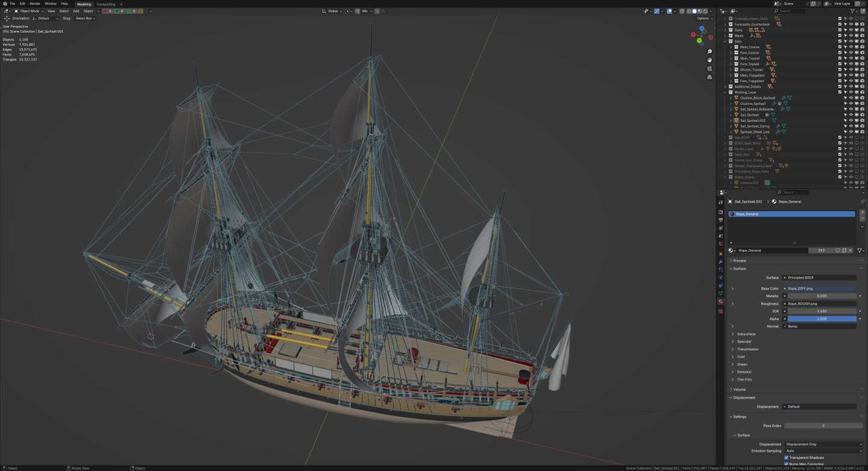Open the viewport Add menu
This screenshot has width=868, height=471.
[x=76, y=11]
